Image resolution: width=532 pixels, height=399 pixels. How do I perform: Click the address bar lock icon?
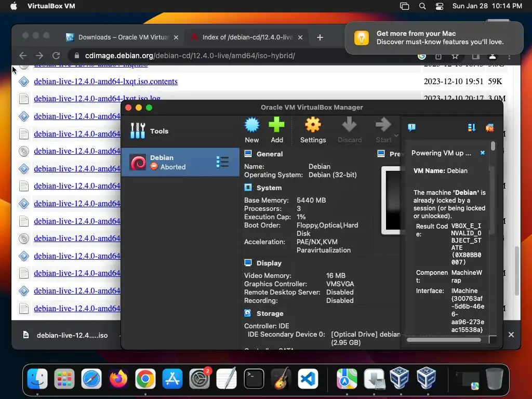[x=77, y=56]
